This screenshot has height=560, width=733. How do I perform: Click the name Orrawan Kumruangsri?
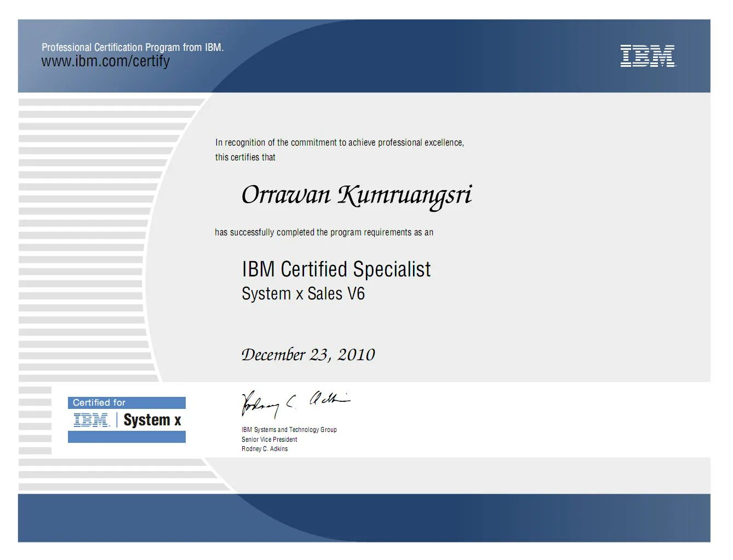(x=357, y=195)
